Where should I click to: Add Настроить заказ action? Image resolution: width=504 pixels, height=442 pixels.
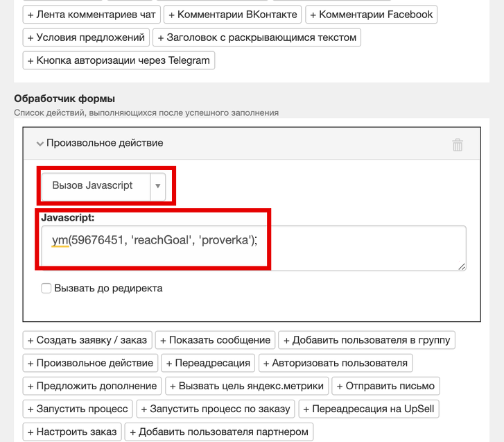point(72,432)
